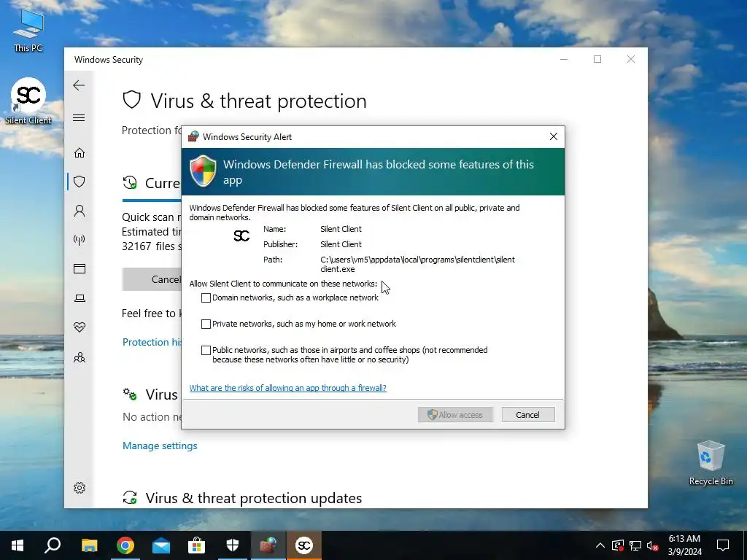Open Family options in sidebar

tap(79, 357)
